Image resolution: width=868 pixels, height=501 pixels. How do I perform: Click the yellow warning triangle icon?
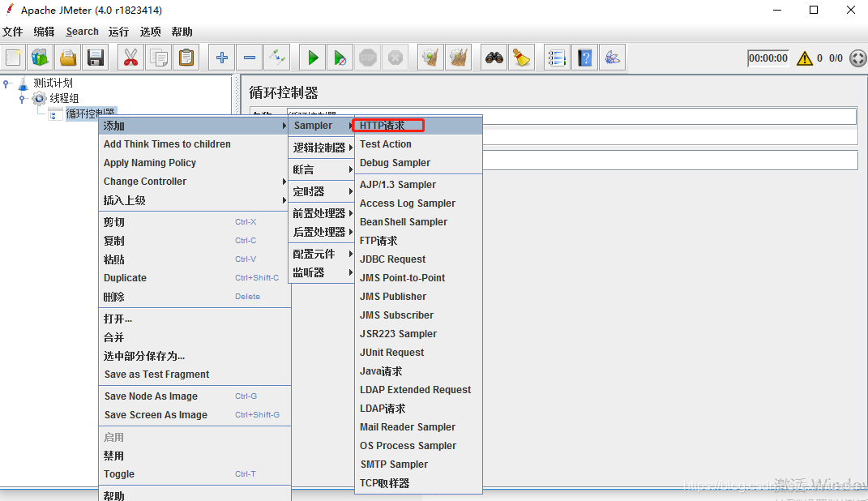click(x=804, y=58)
